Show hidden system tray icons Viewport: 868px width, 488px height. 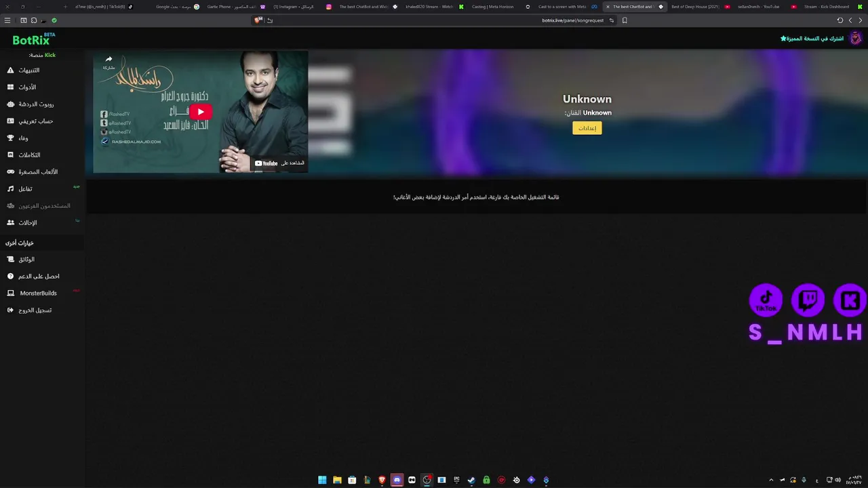(771, 480)
